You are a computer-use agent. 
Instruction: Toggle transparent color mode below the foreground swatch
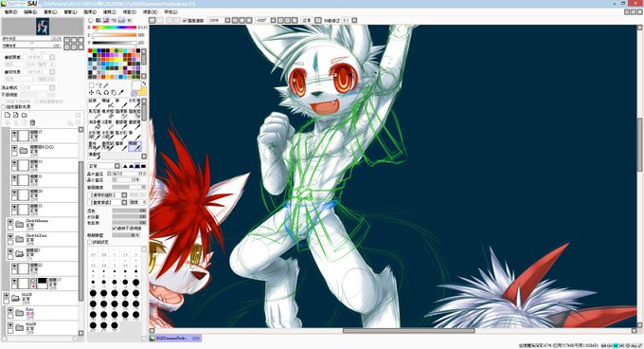point(134,94)
